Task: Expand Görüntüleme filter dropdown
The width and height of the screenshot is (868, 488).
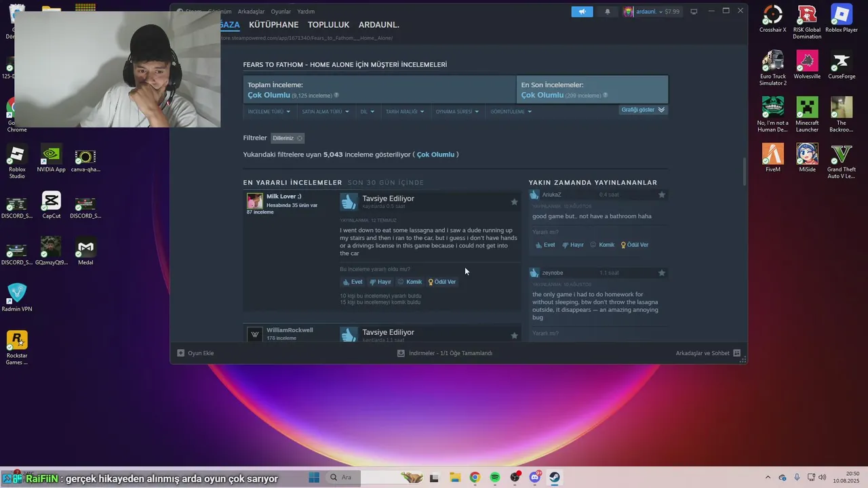Action: (x=511, y=112)
